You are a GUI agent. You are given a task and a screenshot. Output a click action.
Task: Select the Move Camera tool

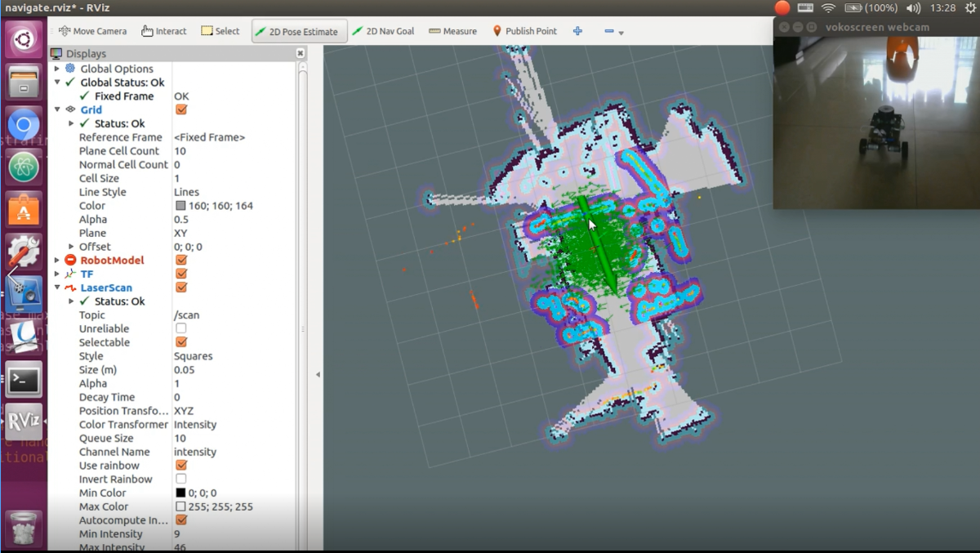click(x=93, y=31)
